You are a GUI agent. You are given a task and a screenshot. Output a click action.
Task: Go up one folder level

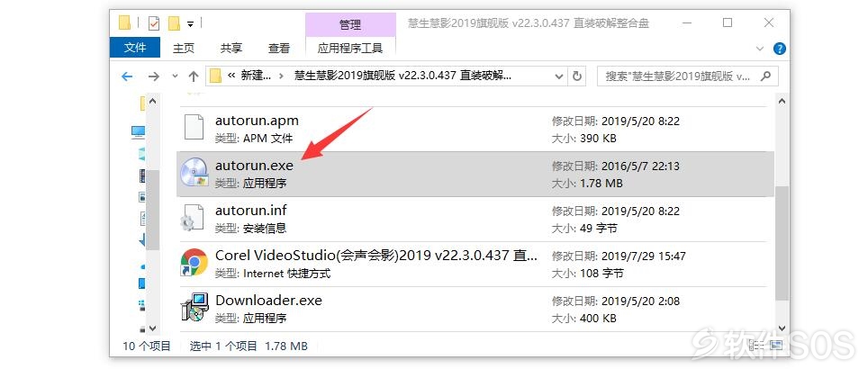(x=193, y=76)
